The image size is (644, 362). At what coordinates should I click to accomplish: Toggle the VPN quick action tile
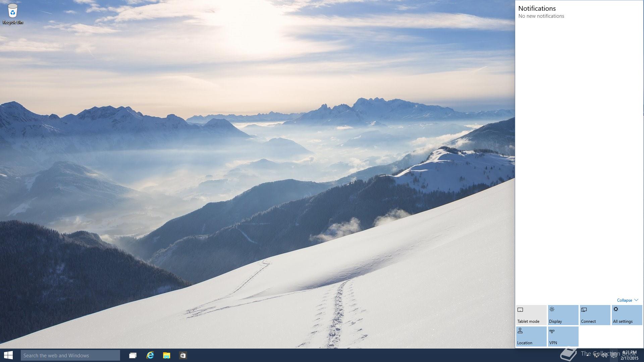563,336
